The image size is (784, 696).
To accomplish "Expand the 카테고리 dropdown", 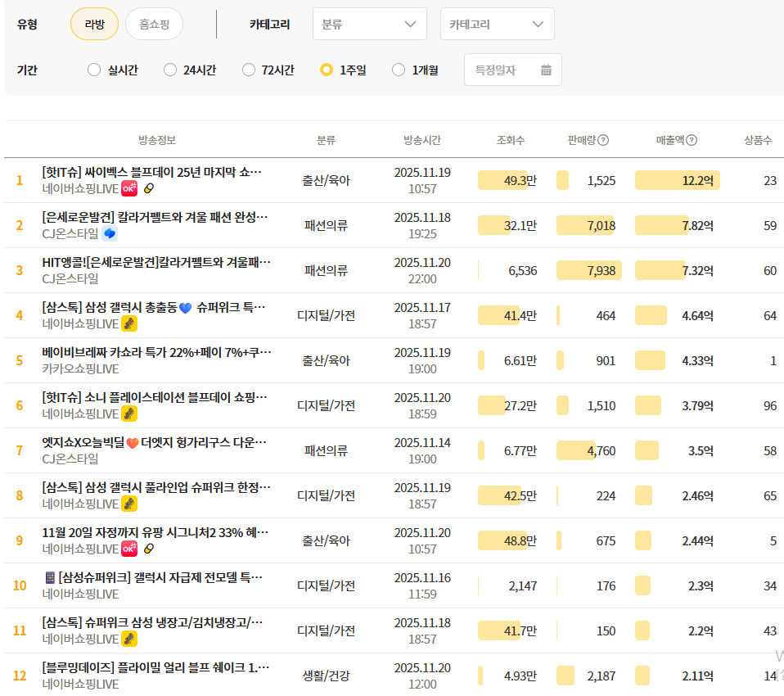I will tap(497, 25).
